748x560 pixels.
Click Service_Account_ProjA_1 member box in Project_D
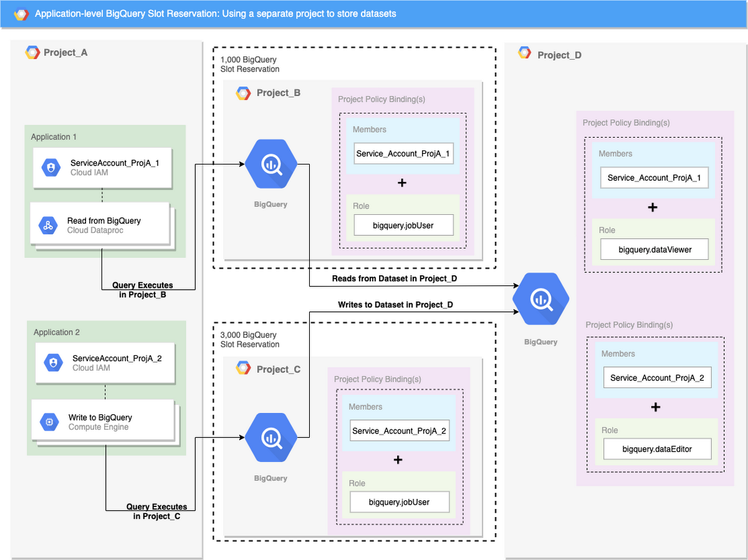coord(654,178)
